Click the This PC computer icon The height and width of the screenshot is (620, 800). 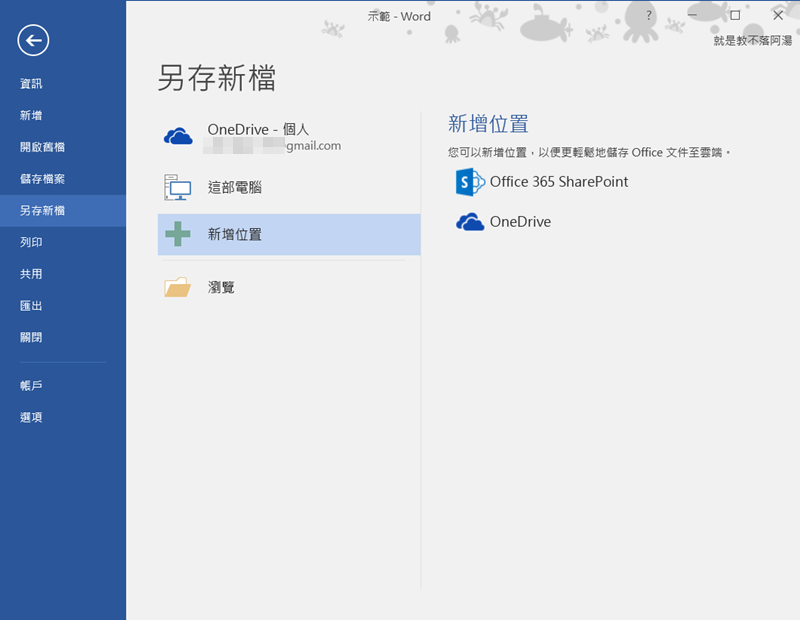178,187
